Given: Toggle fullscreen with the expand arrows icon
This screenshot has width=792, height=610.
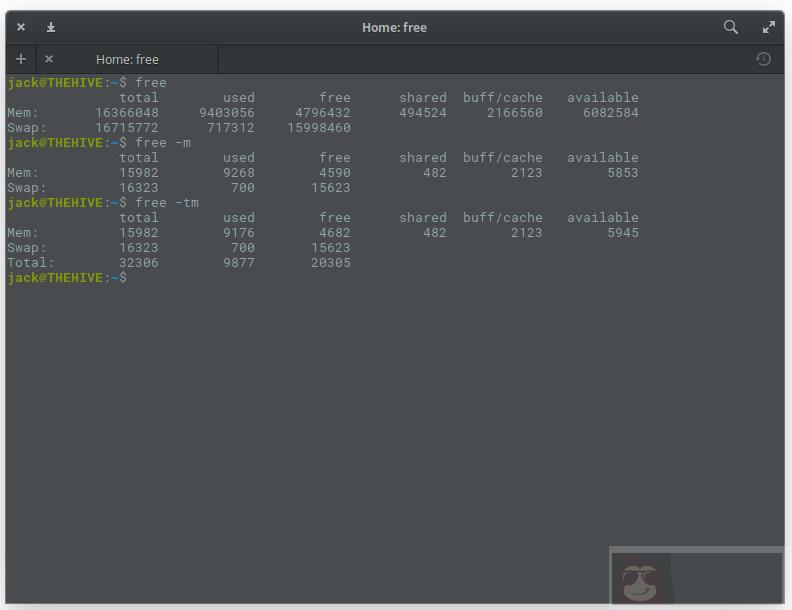Looking at the screenshot, I should [768, 27].
